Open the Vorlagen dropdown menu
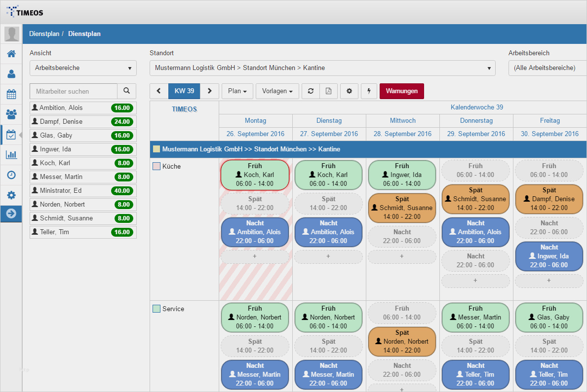Image resolution: width=587 pixels, height=392 pixels. pos(277,91)
